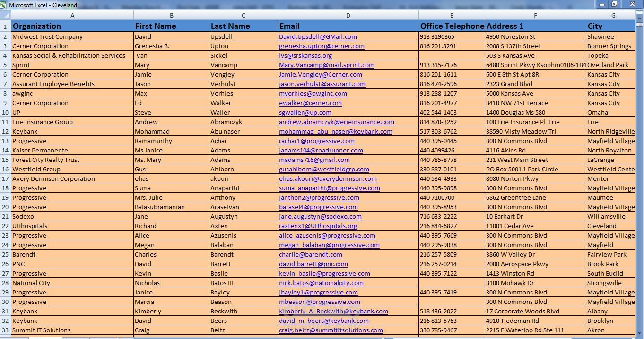The image size is (644, 339).
Task: Open sgwaller@up.com email link
Action: [305, 112]
